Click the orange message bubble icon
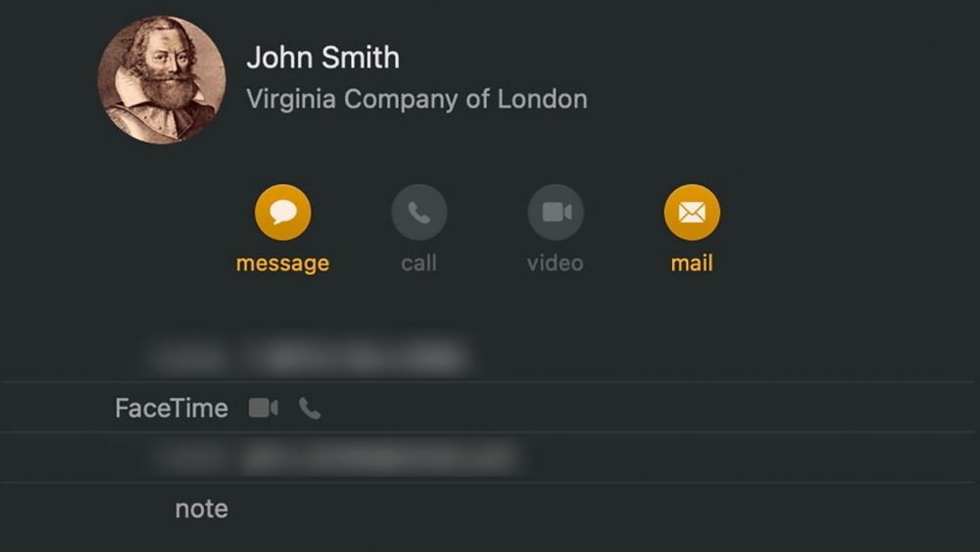This screenshot has height=552, width=980. [282, 213]
